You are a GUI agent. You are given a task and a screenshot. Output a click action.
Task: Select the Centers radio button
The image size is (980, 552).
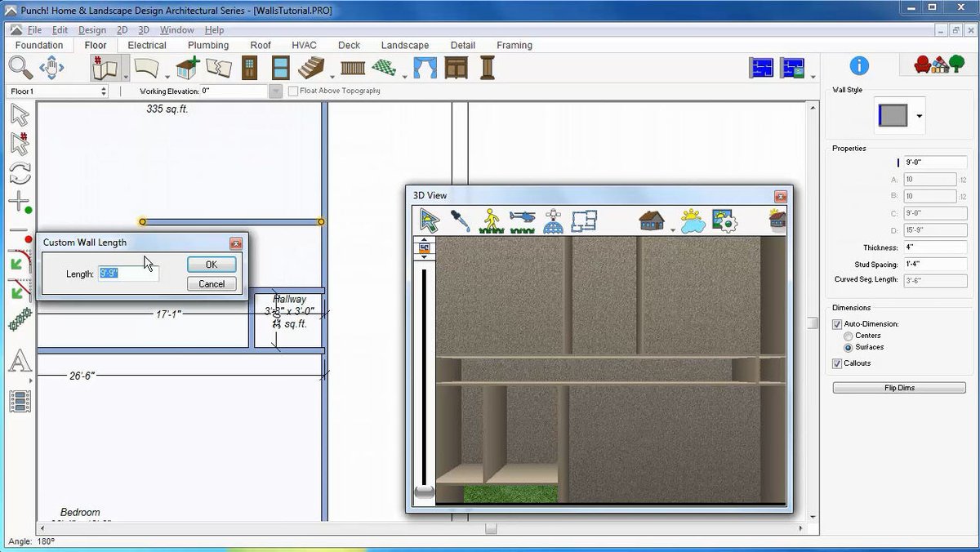(849, 336)
